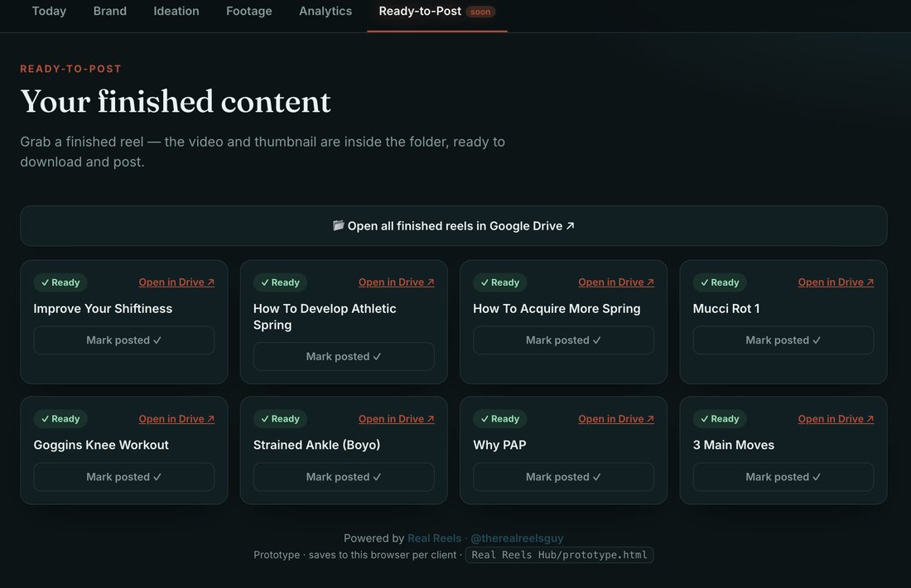
Task: Mark How To Develop Athletic Spring posted
Action: [344, 357]
